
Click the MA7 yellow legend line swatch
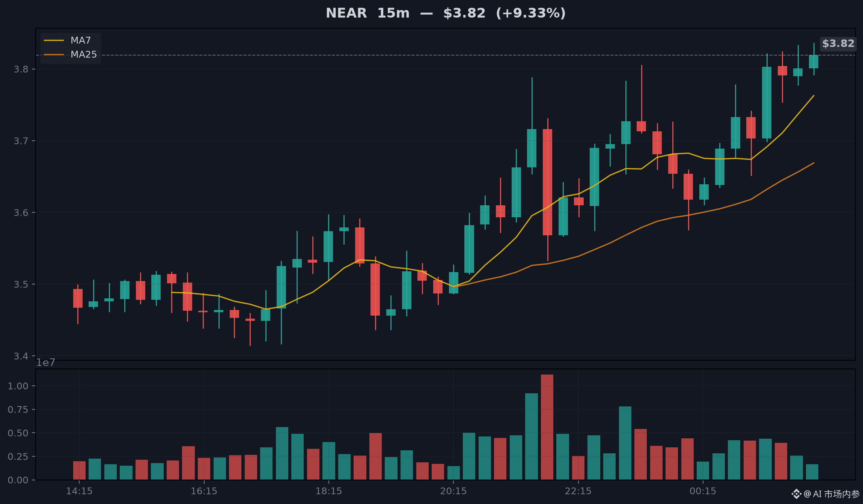(x=54, y=40)
